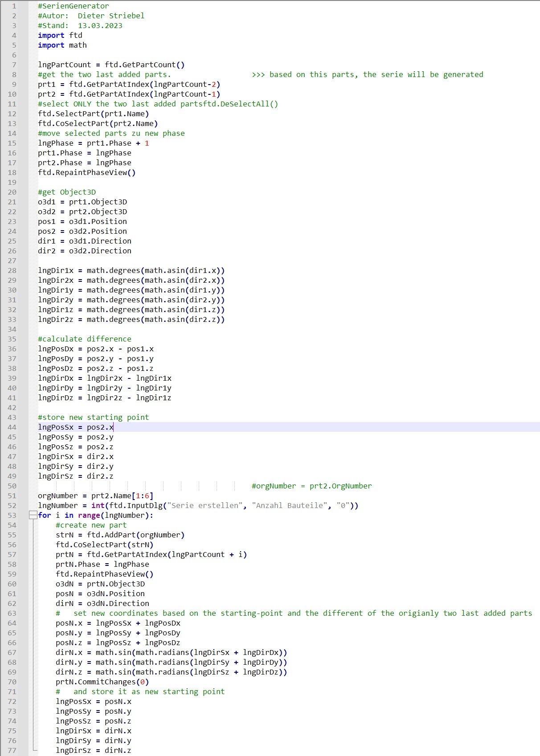Click the '#store new starting point' comment
This screenshot has height=756, width=540.
coord(94,417)
